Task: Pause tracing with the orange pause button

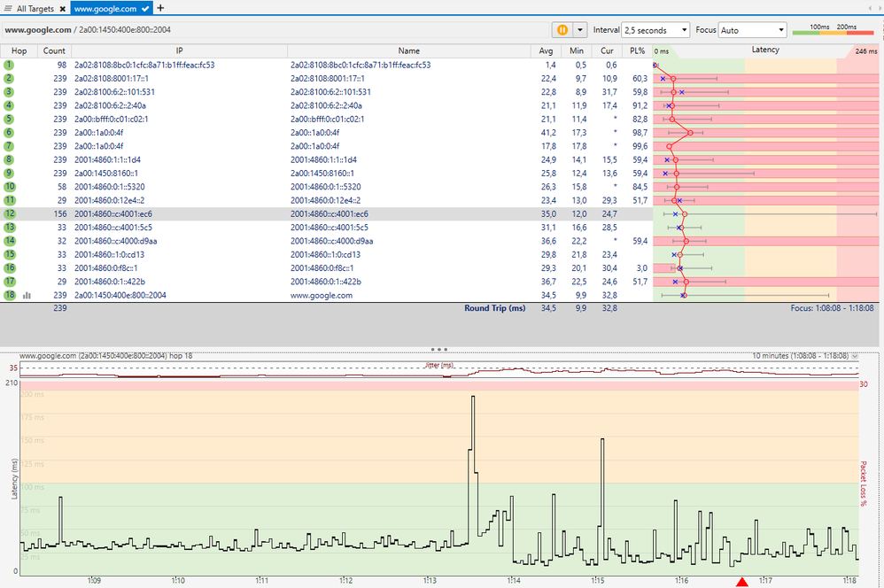Action: tap(562, 30)
